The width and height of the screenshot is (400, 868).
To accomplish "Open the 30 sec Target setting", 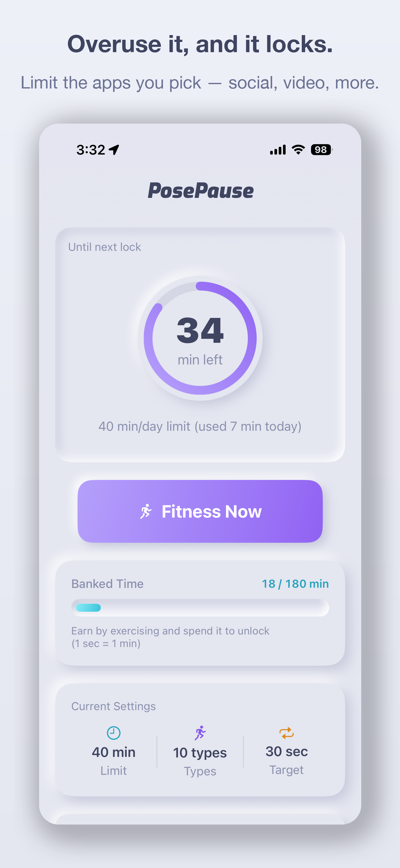I will [287, 751].
